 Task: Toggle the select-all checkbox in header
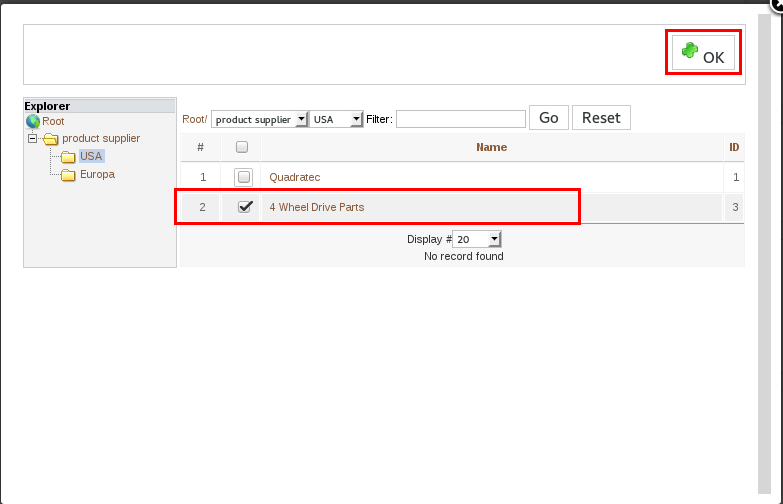coord(242,147)
